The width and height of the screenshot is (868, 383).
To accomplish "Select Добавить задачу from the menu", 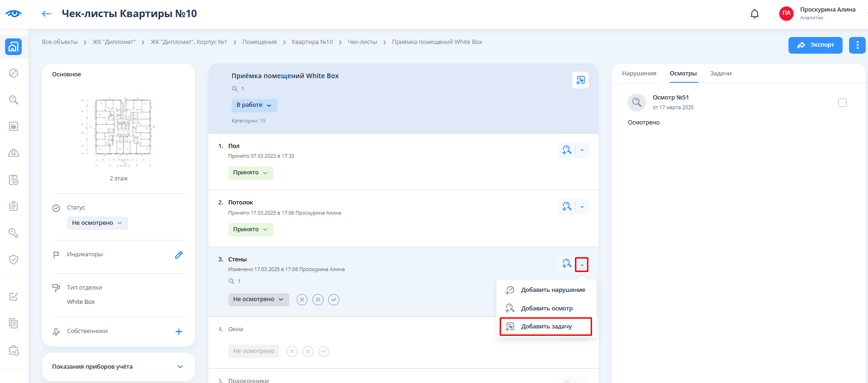I will tap(546, 327).
